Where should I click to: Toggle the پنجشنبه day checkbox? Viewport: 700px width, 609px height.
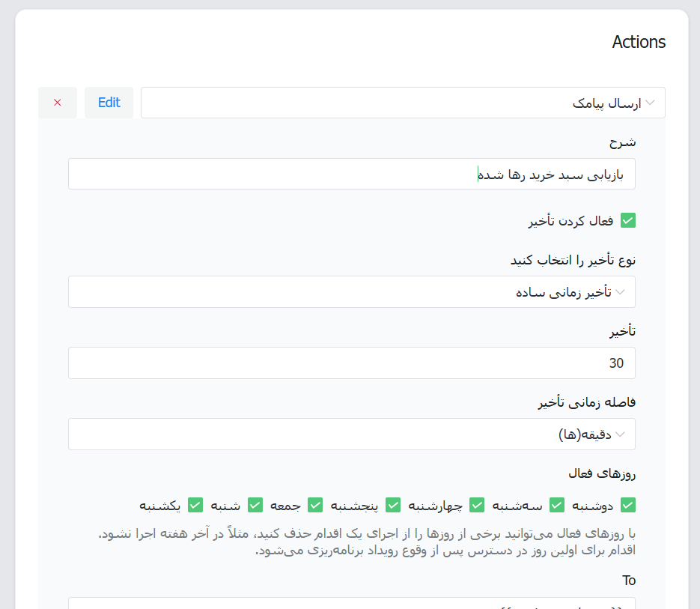click(x=393, y=506)
